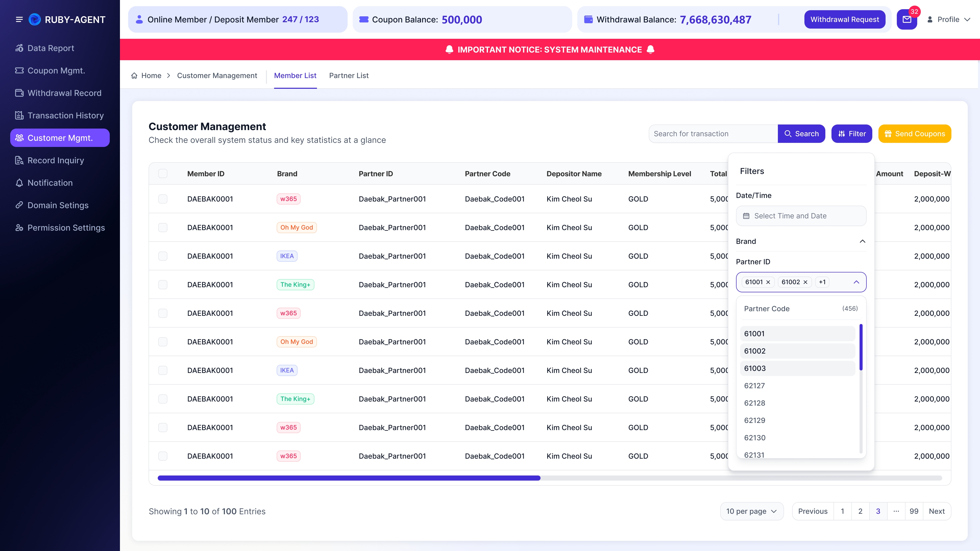The width and height of the screenshot is (980, 551).
Task: Click the right bell icon in maintenance banner
Action: pos(651,50)
